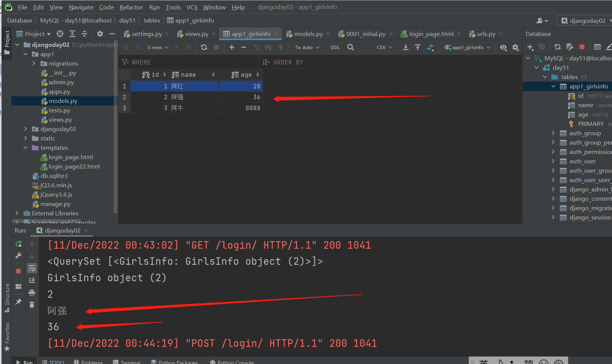Open the Tx: Auto transaction mode dropdown
Viewport: 612px width, 364px height.
pos(307,48)
